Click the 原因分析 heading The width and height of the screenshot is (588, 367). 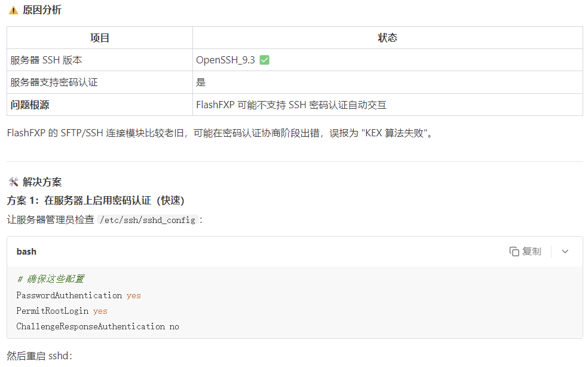[42, 10]
